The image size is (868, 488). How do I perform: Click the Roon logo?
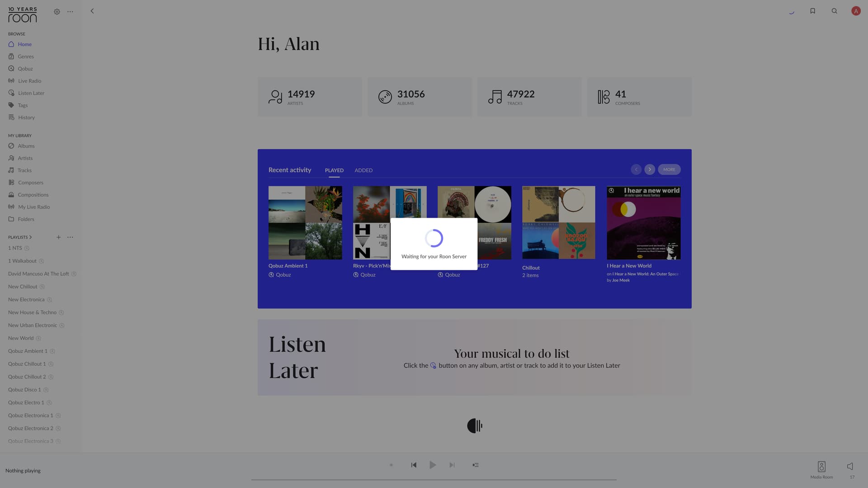[22, 15]
